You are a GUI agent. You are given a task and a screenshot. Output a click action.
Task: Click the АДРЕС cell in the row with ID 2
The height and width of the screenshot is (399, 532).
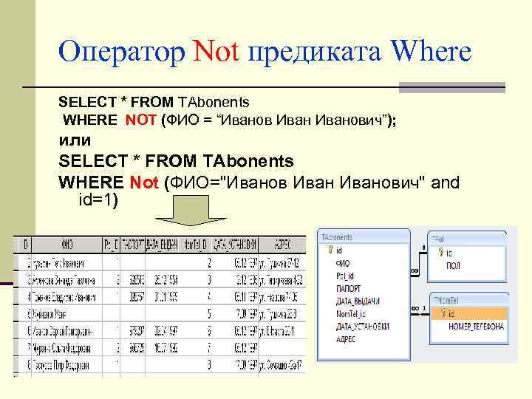click(x=282, y=262)
